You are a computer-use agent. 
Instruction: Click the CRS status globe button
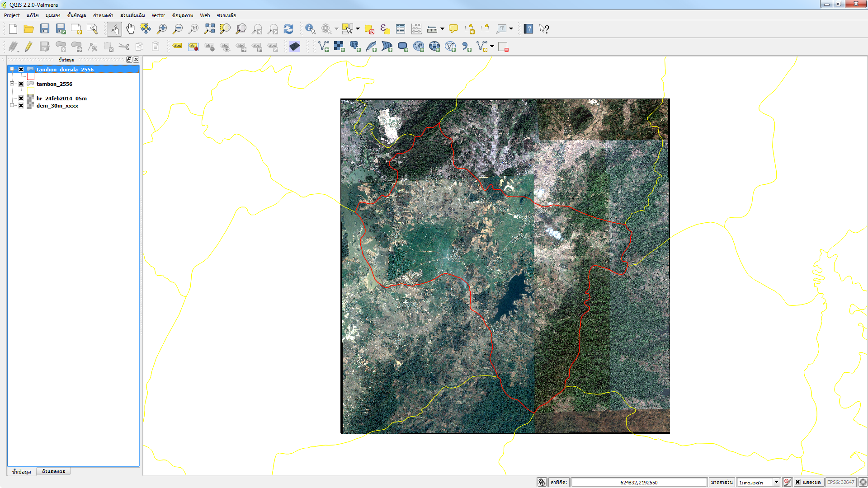863,482
